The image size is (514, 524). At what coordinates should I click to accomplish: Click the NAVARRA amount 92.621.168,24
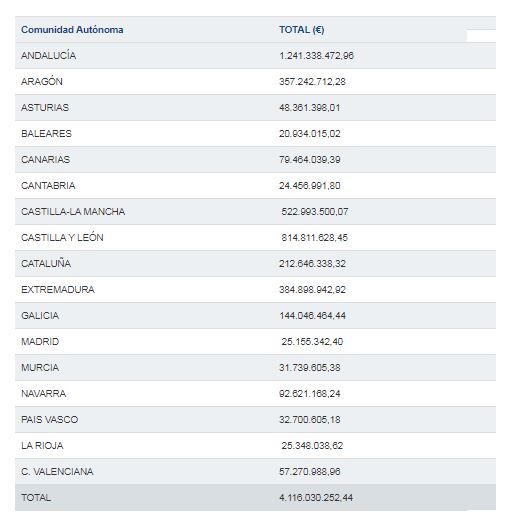point(309,394)
